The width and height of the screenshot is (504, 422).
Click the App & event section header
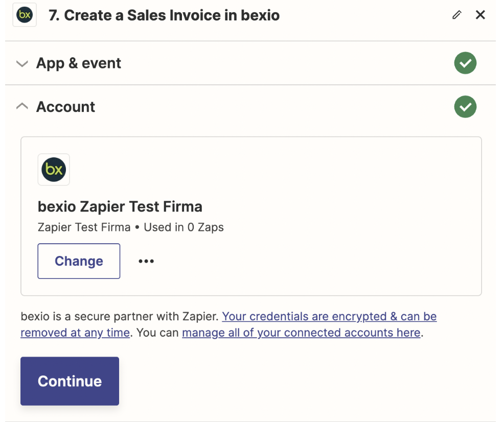point(78,63)
